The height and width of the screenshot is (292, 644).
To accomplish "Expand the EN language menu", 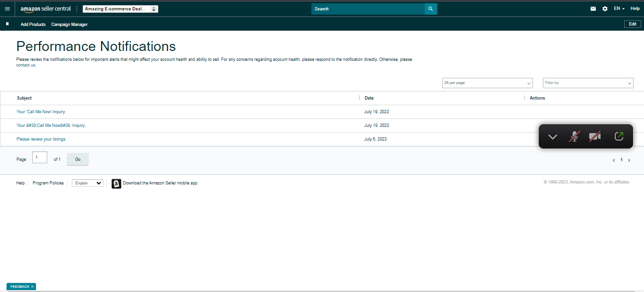I will [619, 9].
